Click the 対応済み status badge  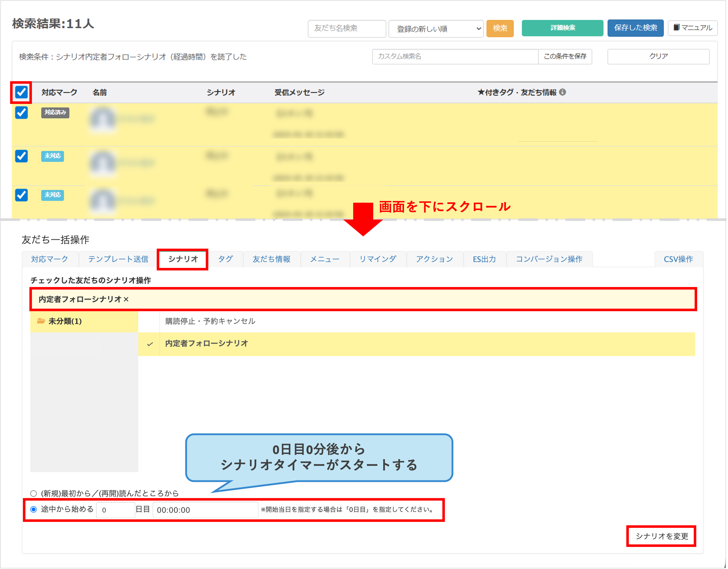[55, 113]
